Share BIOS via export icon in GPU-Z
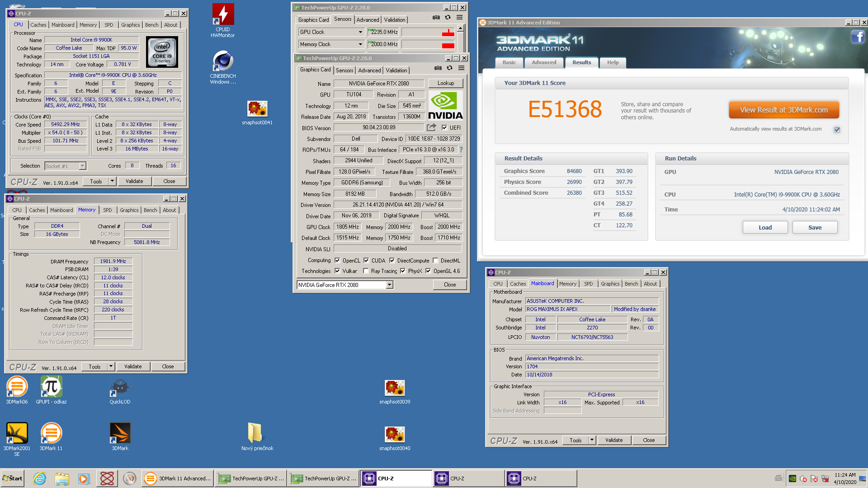Image resolution: width=868 pixels, height=488 pixels. click(x=432, y=127)
